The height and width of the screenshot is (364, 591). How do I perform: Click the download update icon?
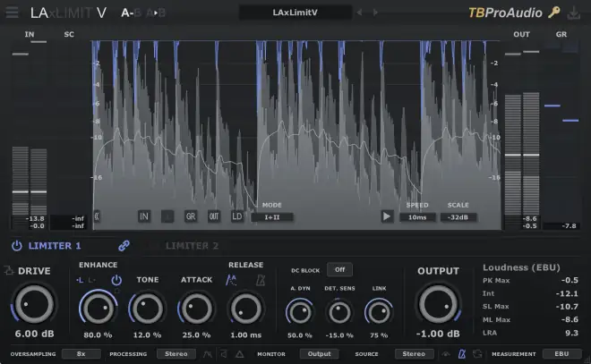574,13
